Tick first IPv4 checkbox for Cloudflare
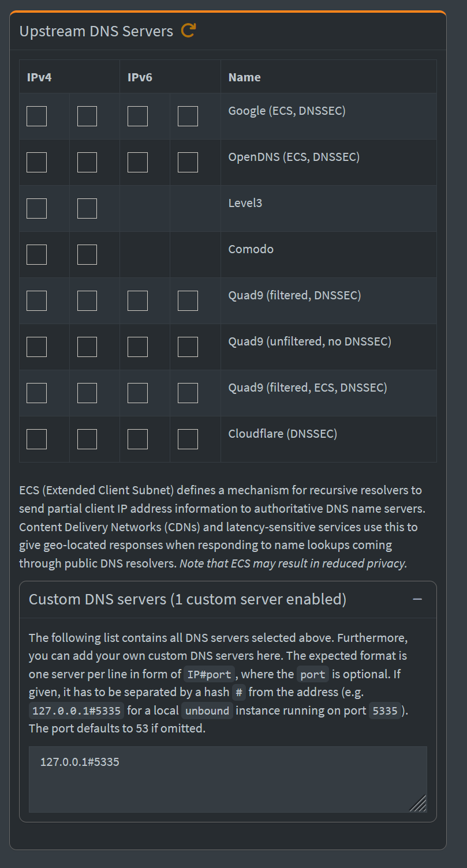This screenshot has height=868, width=467. point(36,439)
